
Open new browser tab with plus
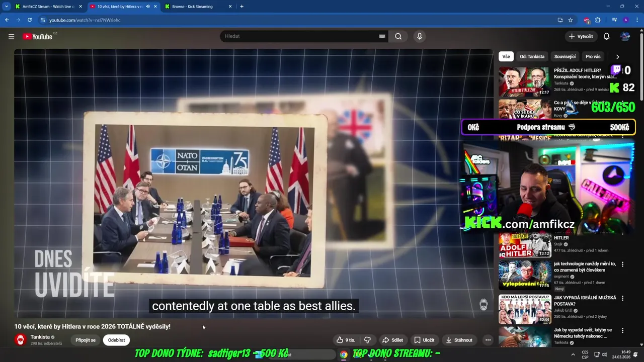[242, 7]
